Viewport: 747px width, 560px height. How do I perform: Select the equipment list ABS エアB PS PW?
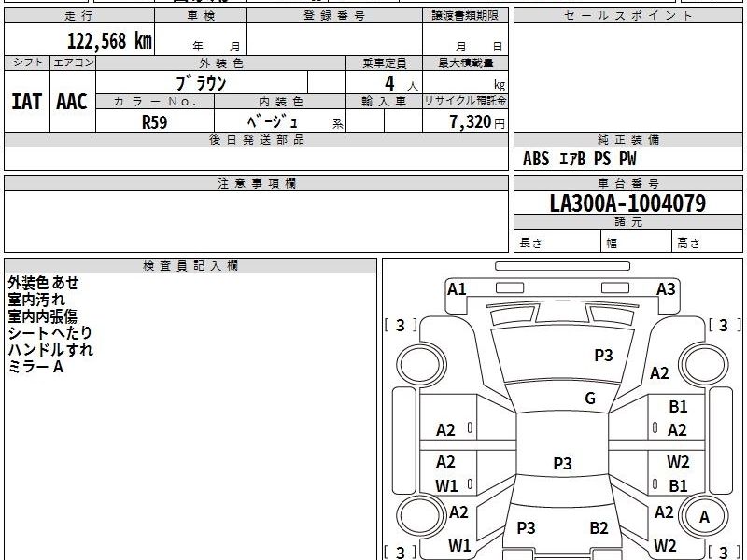[x=579, y=159]
